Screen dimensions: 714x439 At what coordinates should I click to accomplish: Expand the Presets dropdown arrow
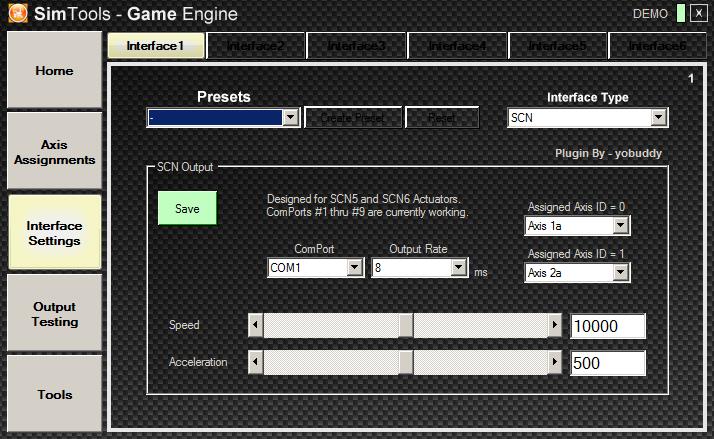click(x=291, y=117)
